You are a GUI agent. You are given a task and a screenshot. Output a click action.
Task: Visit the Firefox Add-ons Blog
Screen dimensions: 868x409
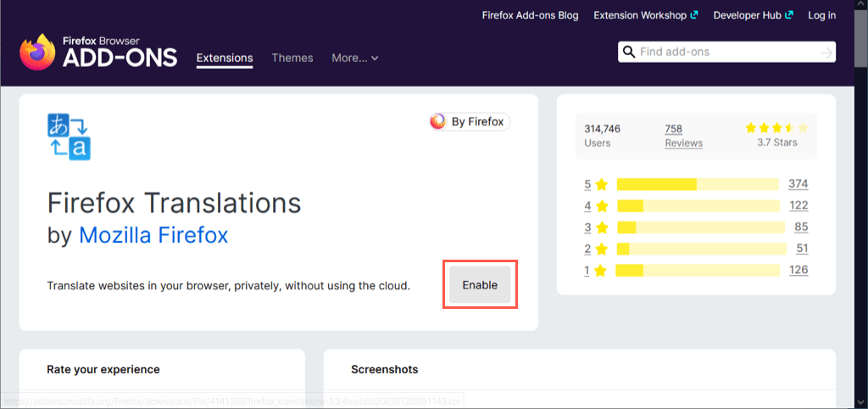(530, 15)
